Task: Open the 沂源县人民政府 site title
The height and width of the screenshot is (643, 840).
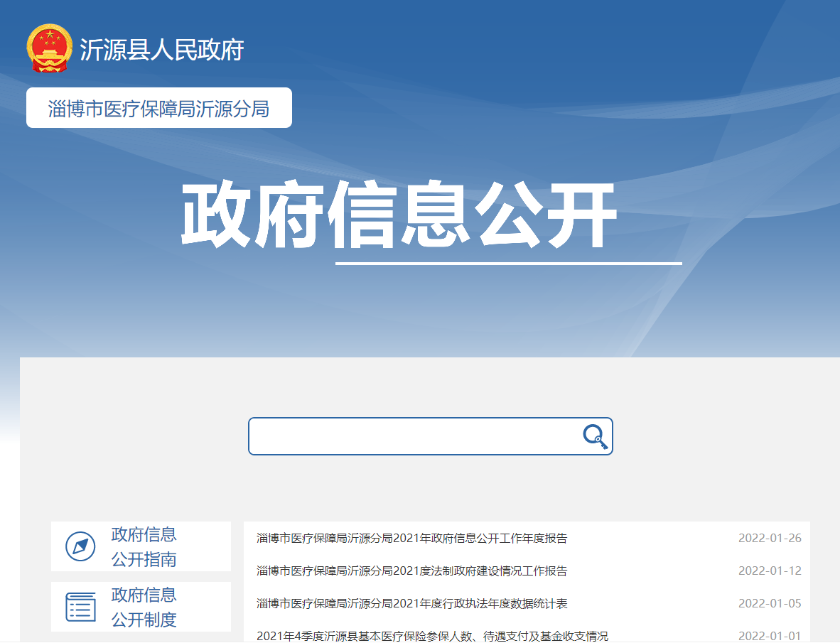Action: pyautogui.click(x=161, y=50)
